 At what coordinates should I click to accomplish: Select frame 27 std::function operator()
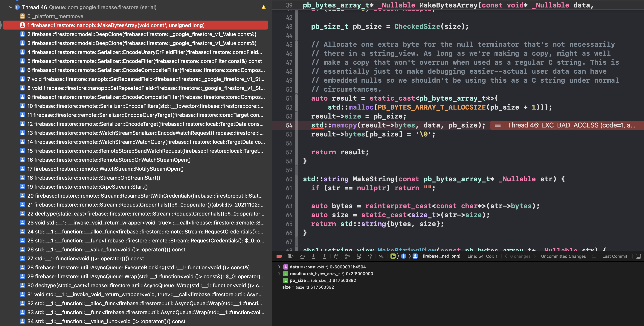(135, 259)
